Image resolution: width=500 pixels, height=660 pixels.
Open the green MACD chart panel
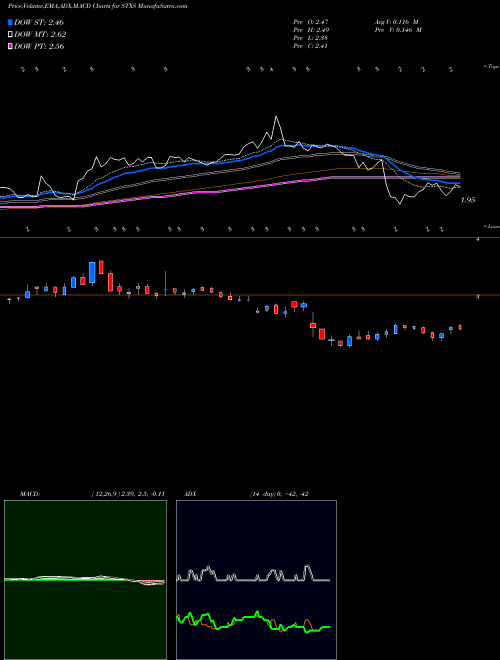tap(85, 580)
